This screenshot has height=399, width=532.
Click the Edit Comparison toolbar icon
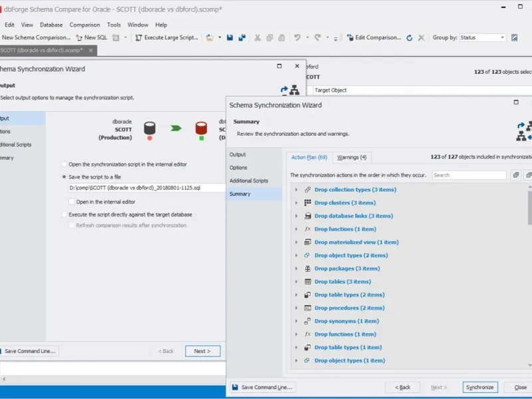350,38
